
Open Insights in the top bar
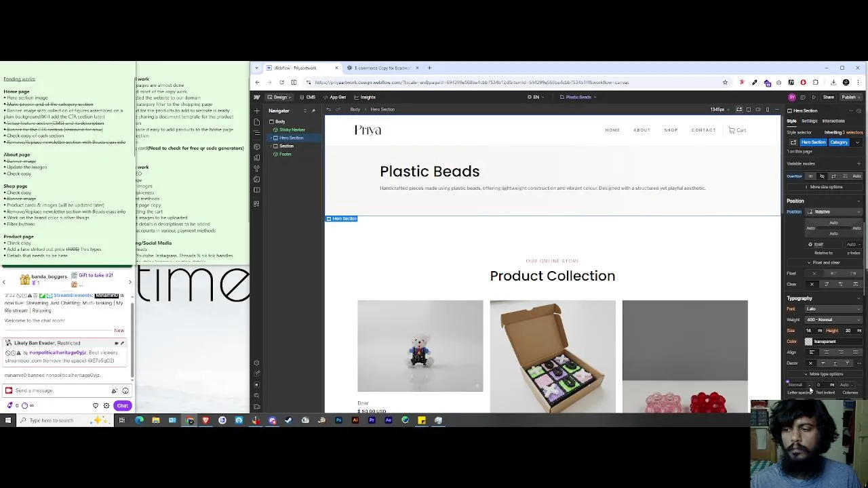[x=365, y=97]
